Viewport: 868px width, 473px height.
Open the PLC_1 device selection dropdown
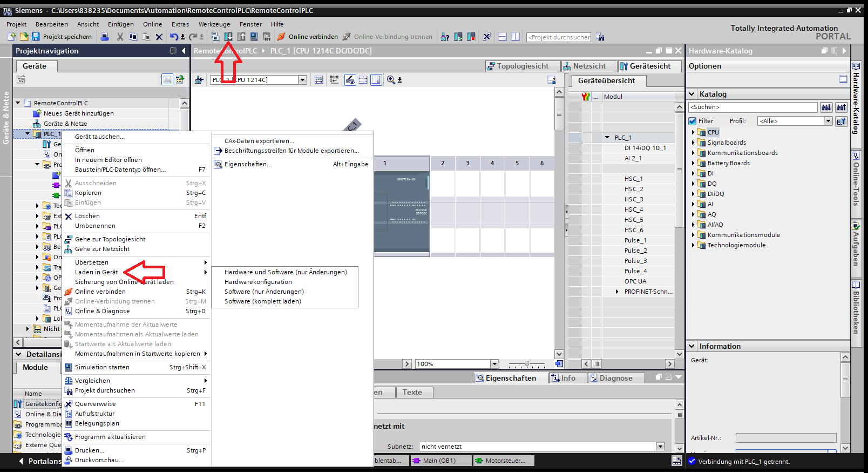pos(302,80)
